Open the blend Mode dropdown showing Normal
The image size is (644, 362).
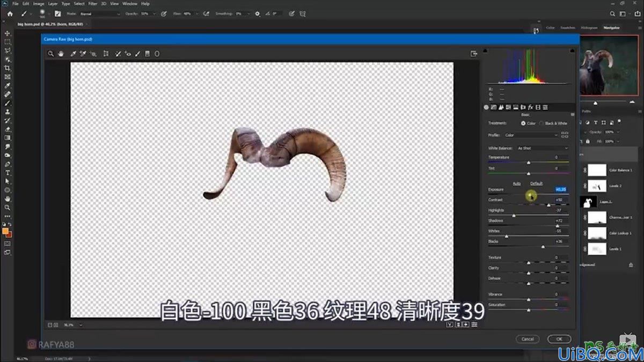(100, 13)
